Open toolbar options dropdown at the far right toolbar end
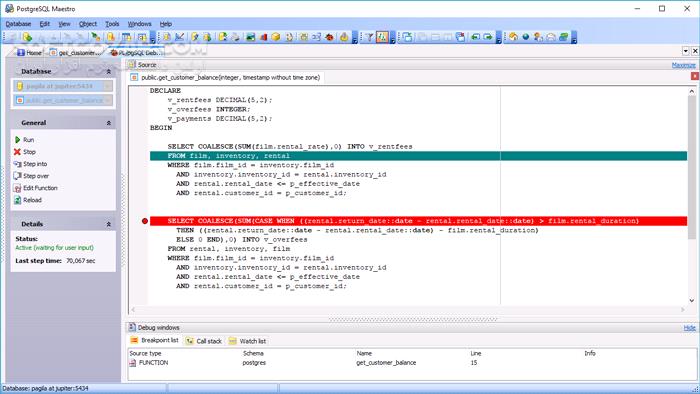Screen dimensions: 700x394 pyautogui.click(x=574, y=37)
